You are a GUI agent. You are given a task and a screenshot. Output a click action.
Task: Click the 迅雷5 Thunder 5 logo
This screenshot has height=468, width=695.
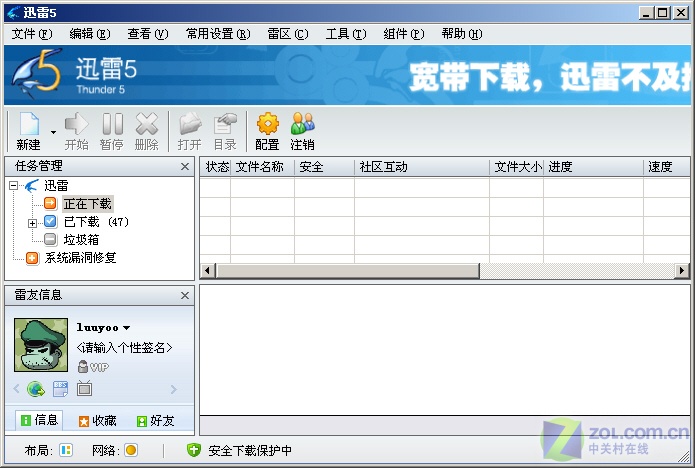coord(74,74)
